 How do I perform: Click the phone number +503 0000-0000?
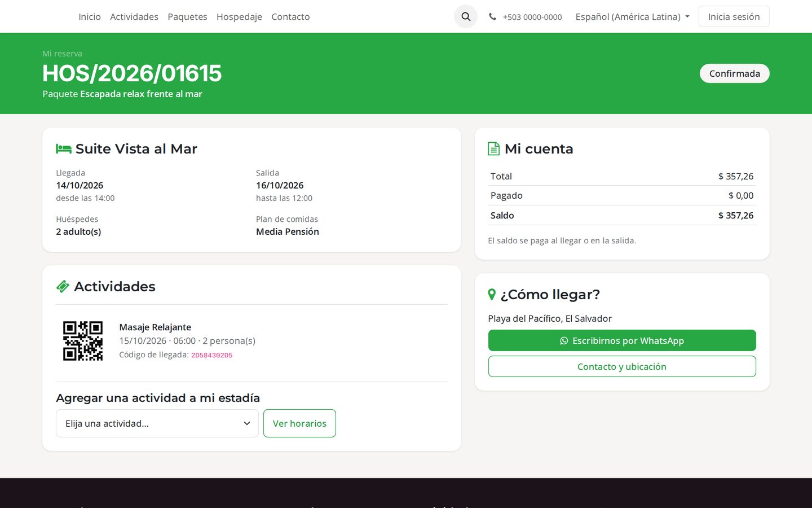point(532,17)
